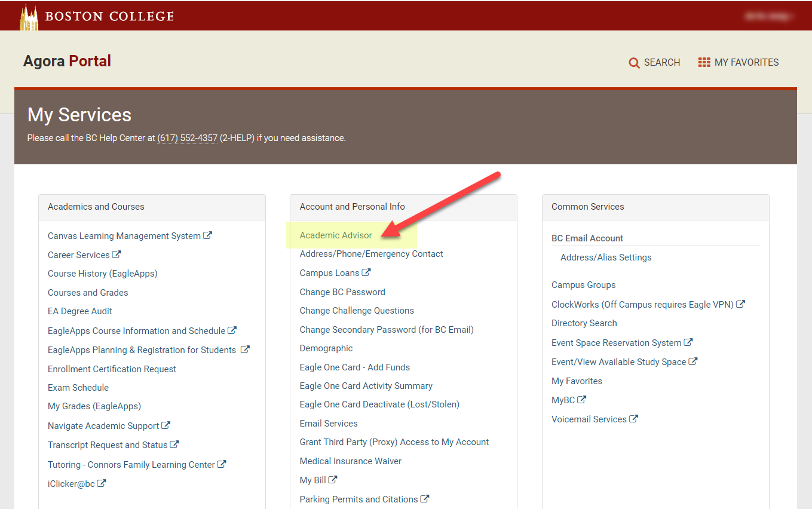This screenshot has width=812, height=509.
Task: Click MY FAVORITES text in the header
Action: tap(747, 62)
